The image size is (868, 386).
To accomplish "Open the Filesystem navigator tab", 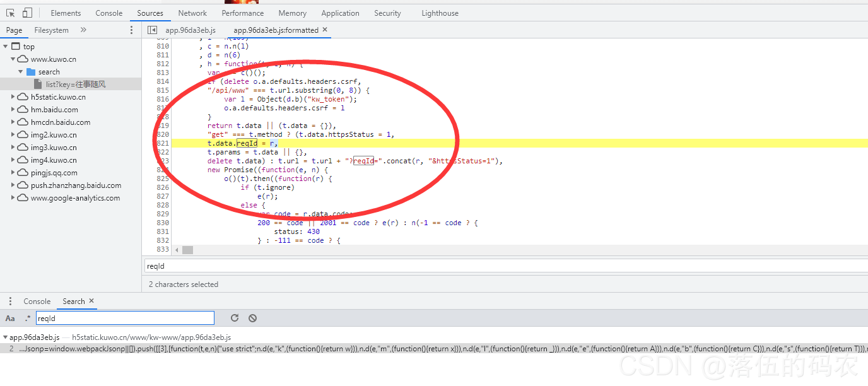I will click(51, 30).
